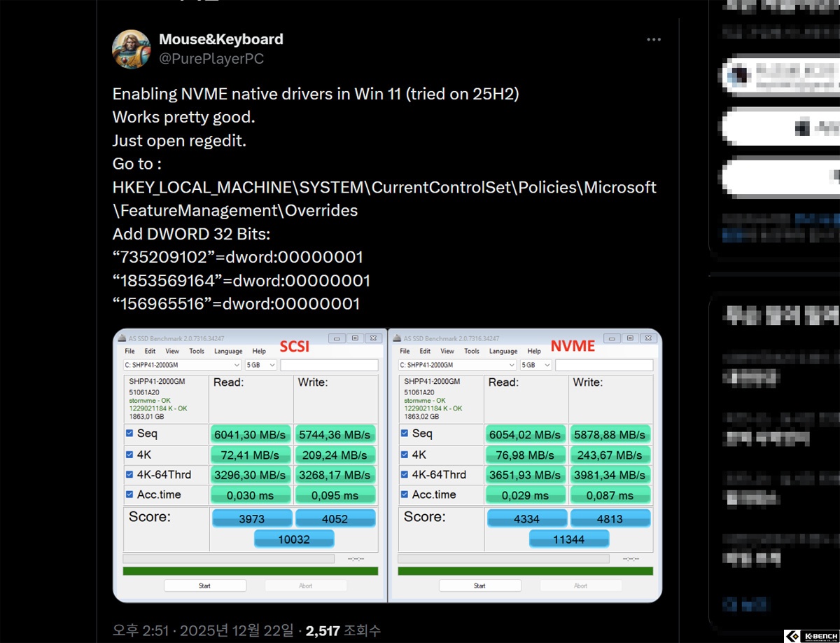840x643 pixels.
Task: Open Help menu in NVME benchmark window
Action: [534, 351]
